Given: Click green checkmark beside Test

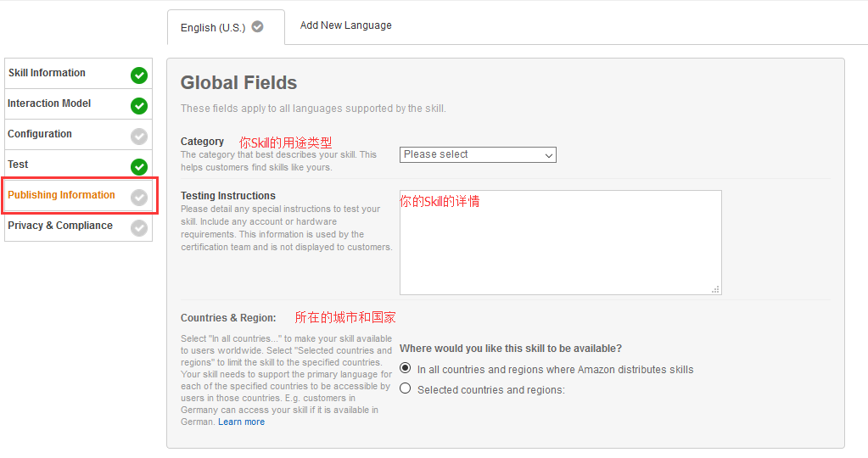Looking at the screenshot, I should 139,167.
